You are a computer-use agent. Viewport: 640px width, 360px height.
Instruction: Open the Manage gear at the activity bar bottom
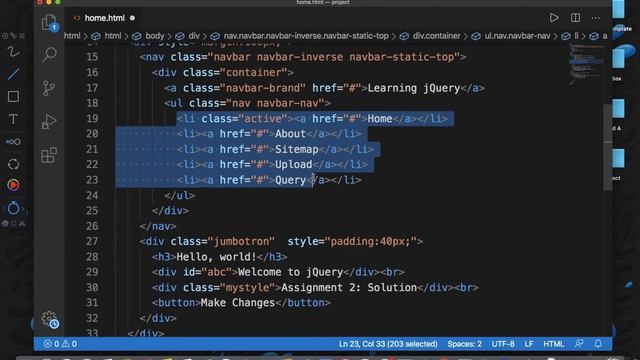click(49, 319)
